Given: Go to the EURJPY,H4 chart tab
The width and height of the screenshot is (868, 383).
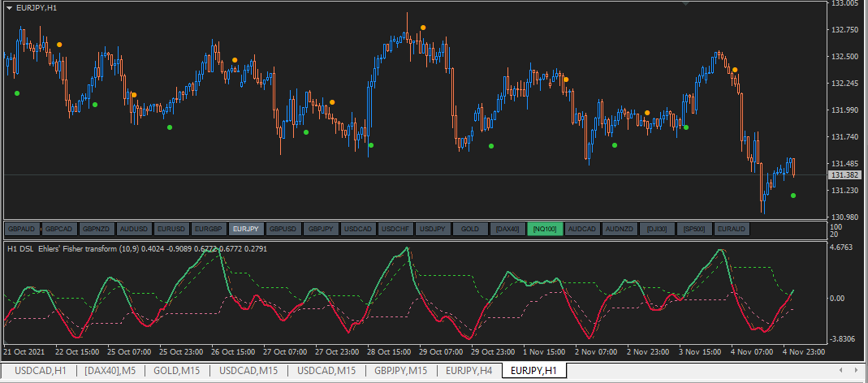Looking at the screenshot, I should tap(468, 372).
